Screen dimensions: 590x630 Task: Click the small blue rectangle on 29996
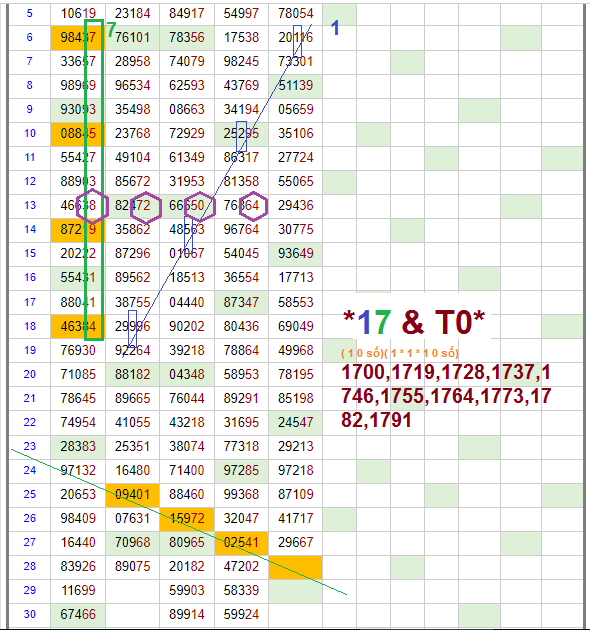(x=132, y=328)
